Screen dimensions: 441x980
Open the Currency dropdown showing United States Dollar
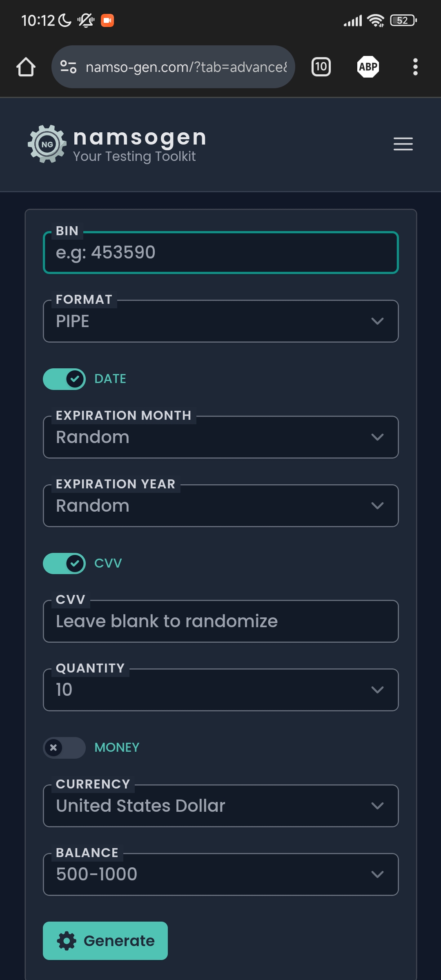(x=220, y=806)
